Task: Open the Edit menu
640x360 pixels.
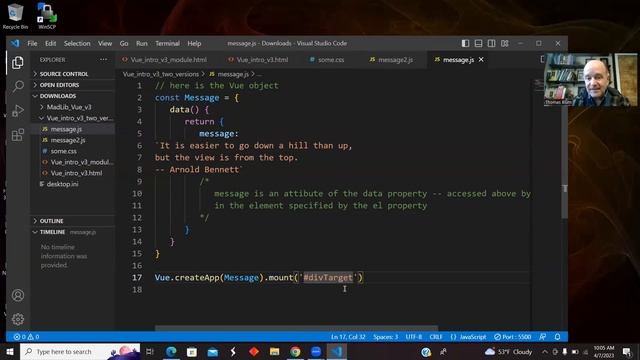Action: tap(51, 43)
